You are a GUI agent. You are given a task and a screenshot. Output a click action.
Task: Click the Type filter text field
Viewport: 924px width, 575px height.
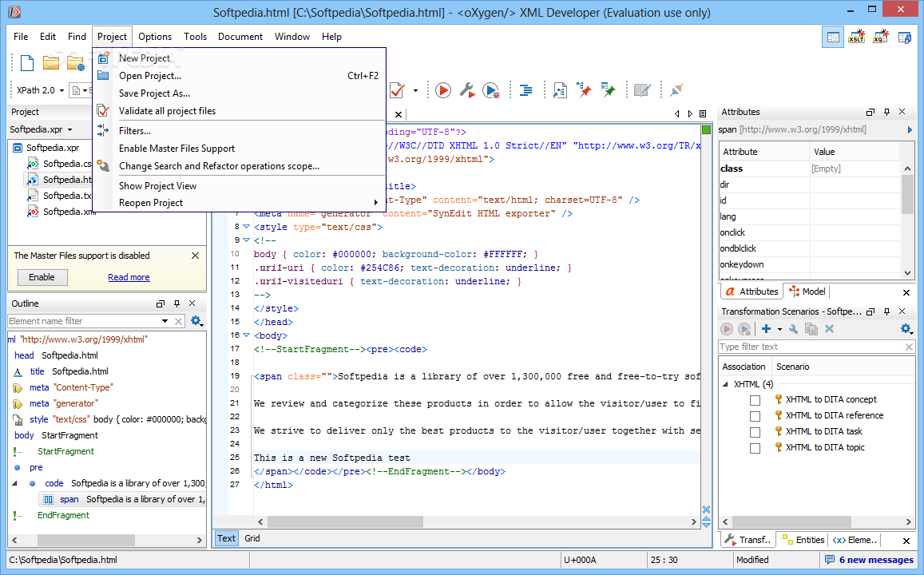811,347
